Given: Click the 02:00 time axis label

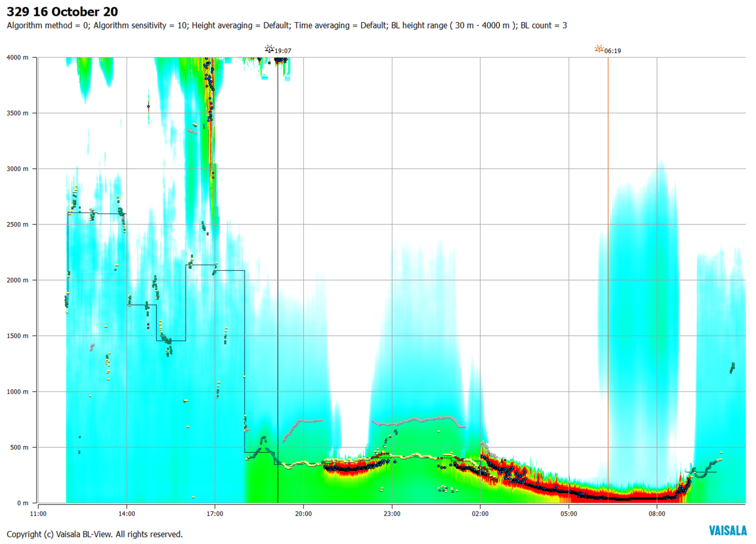Looking at the screenshot, I should 480,514.
